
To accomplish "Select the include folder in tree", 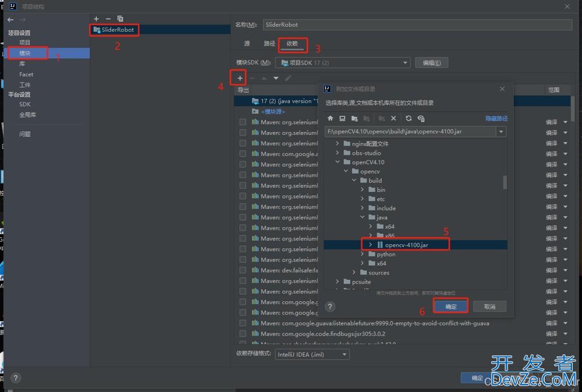I will (x=386, y=208).
